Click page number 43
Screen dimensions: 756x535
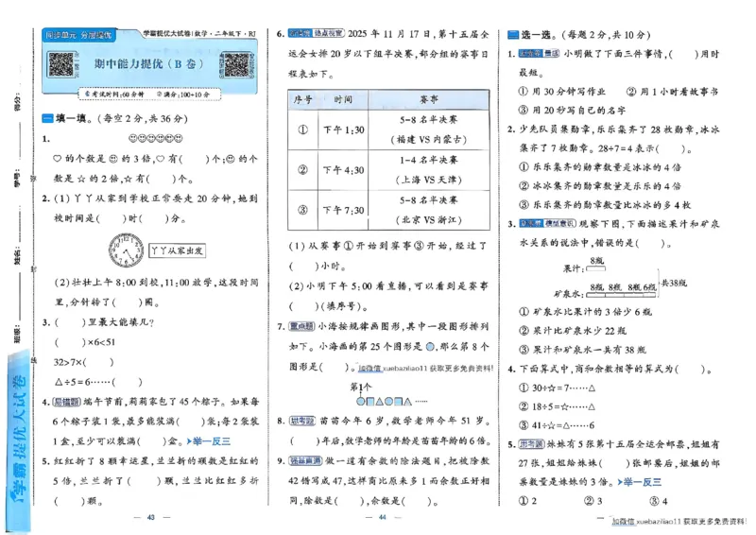[151, 517]
